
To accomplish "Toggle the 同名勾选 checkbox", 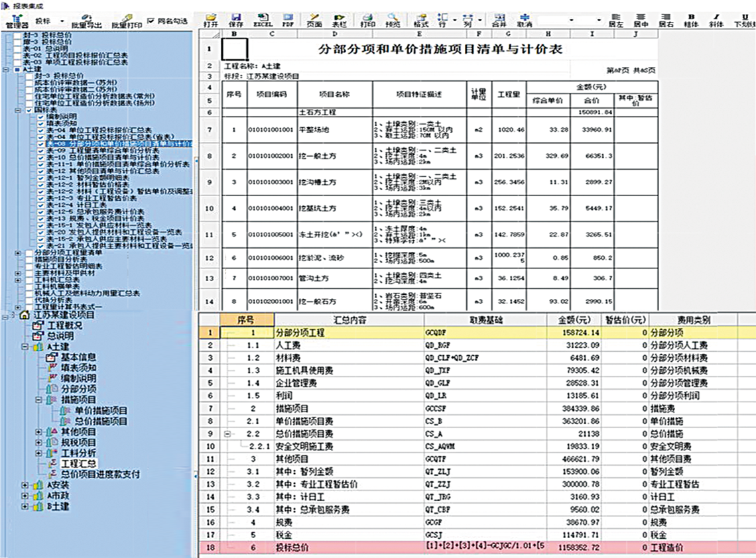I will coord(151,21).
